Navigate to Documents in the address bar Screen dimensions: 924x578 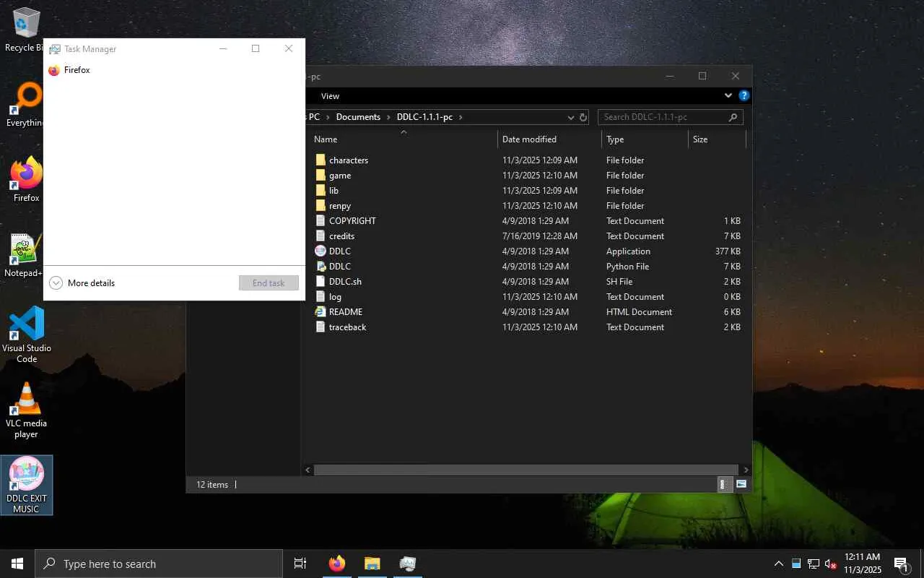click(358, 117)
